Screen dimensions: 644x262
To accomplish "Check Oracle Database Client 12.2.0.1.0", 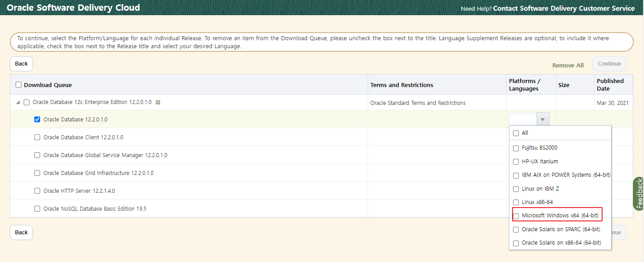I will click(37, 137).
